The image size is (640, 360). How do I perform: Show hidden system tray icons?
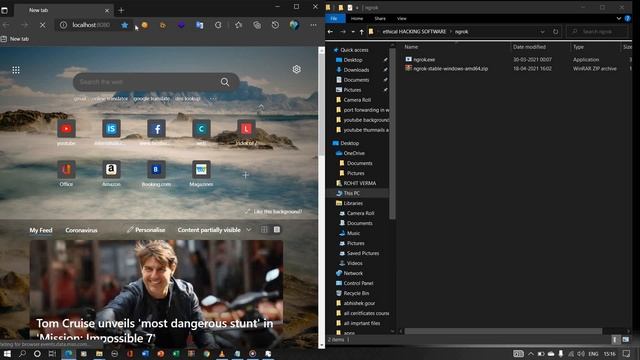tap(531, 354)
